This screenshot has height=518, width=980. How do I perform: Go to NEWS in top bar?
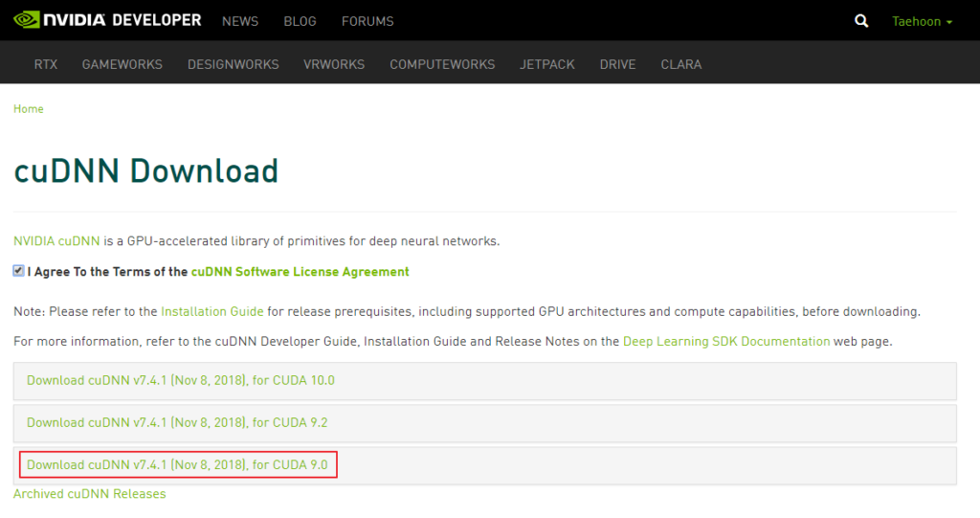(x=240, y=21)
